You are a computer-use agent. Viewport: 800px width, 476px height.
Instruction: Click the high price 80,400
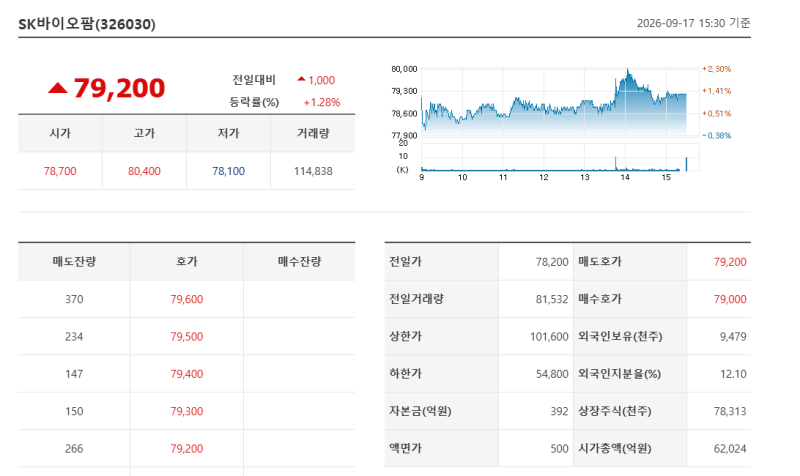[x=144, y=171]
